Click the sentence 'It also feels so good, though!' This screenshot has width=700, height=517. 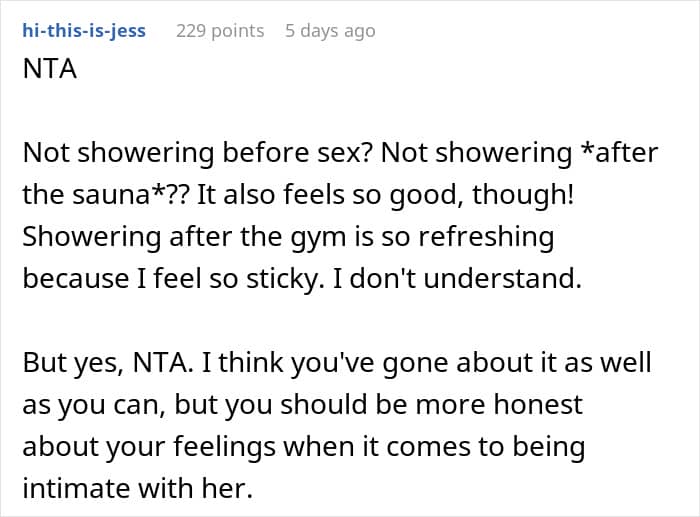coord(385,195)
